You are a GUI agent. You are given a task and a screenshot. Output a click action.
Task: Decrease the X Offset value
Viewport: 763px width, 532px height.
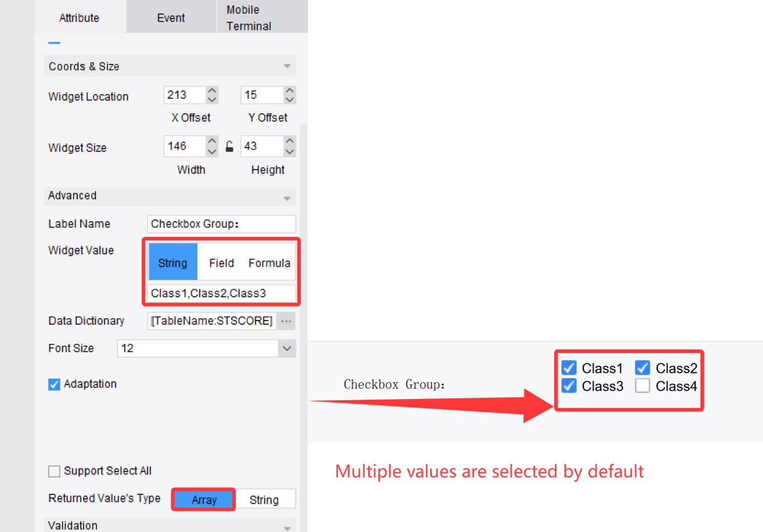(x=213, y=100)
